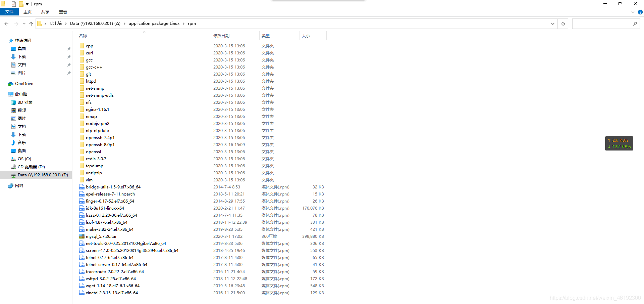The height and width of the screenshot is (304, 644).
Task: Select the nodejs-pm2 folder icon
Action: [x=82, y=123]
